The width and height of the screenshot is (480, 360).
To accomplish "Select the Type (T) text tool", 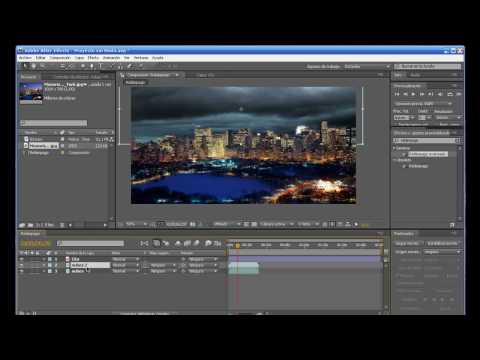I will click(x=101, y=66).
